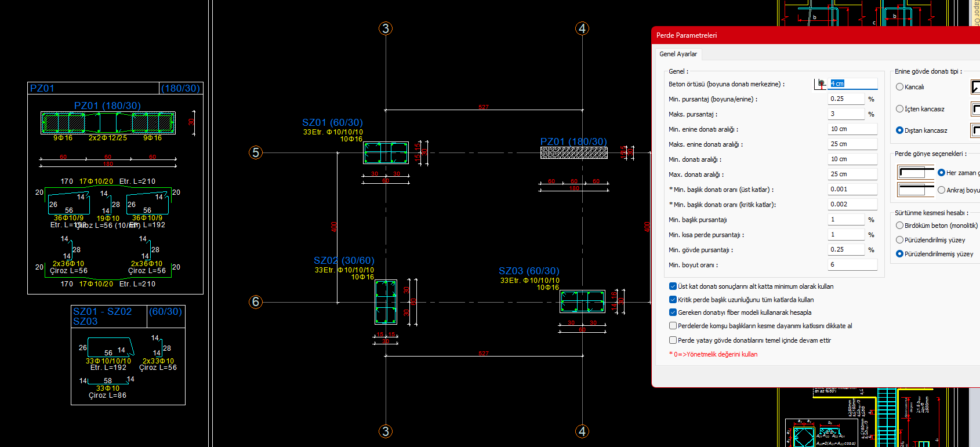Click the Dıştan kancasız rebar diagram icon
980x447 pixels.
(x=976, y=130)
